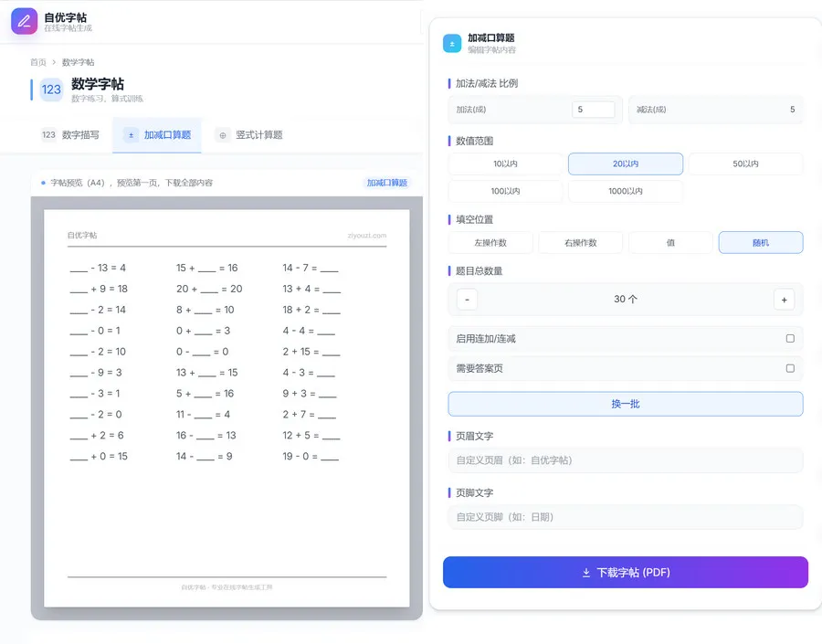Go to 首页 in breadcrumb
Viewport: 822px width, 644px height.
[37, 62]
